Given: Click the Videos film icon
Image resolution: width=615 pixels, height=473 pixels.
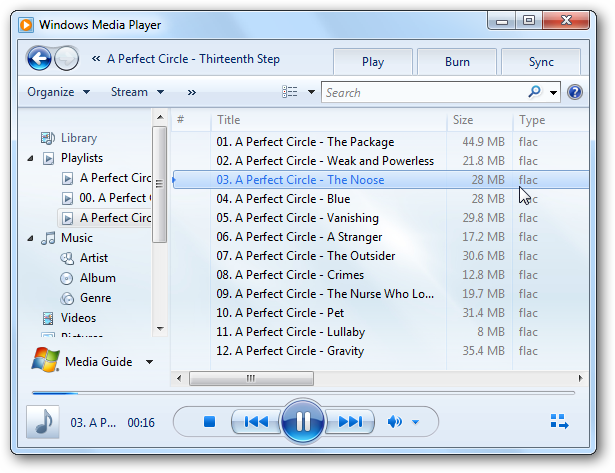Looking at the screenshot, I should coord(48,318).
